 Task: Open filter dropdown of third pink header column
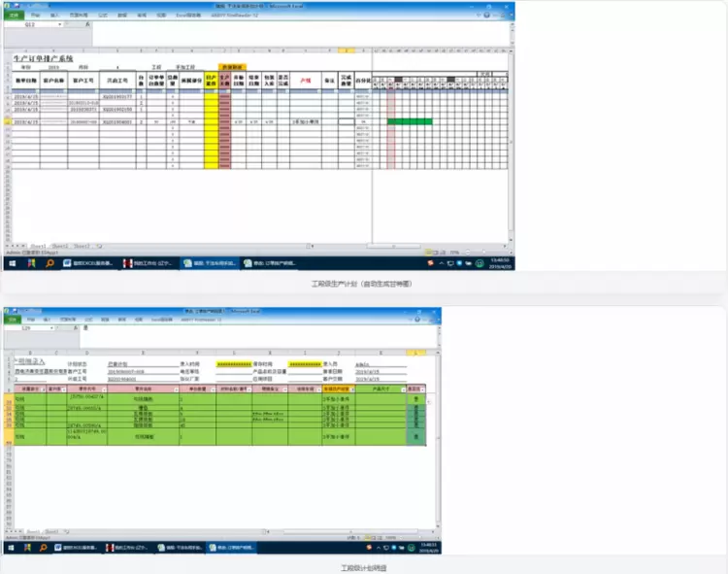click(x=104, y=389)
